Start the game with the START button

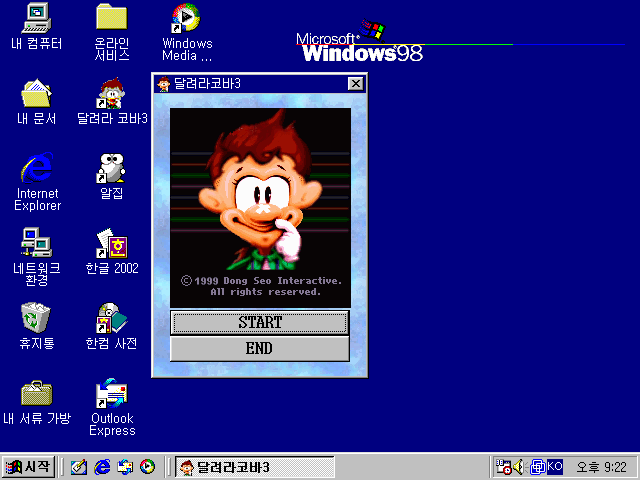click(260, 322)
